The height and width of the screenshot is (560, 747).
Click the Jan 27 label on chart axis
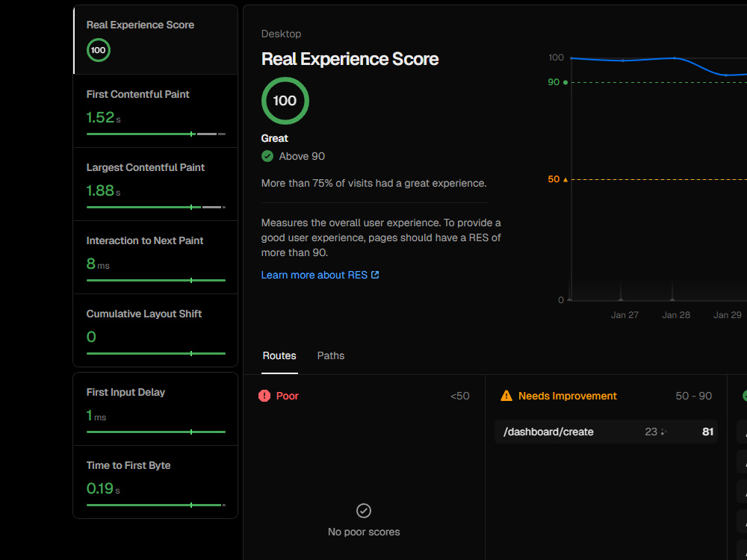click(x=624, y=315)
